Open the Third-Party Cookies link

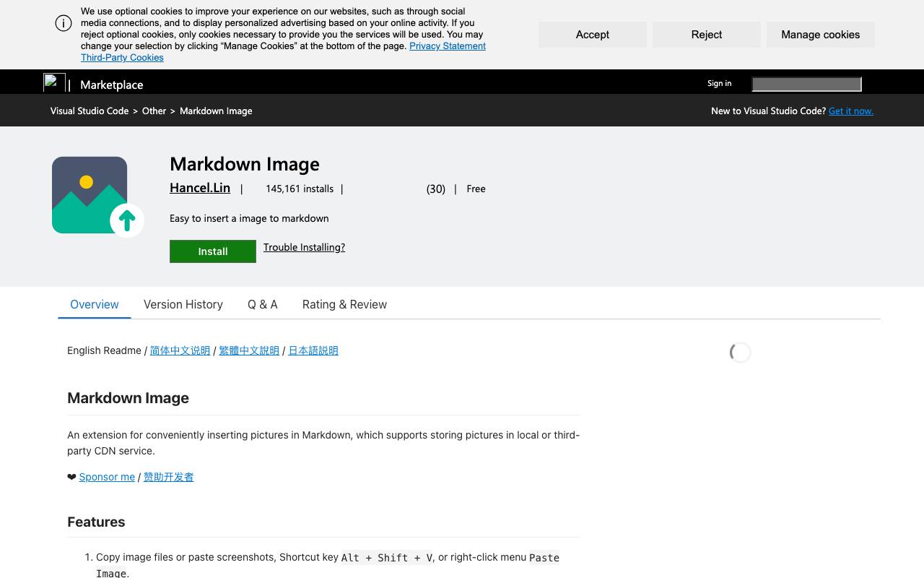tap(122, 58)
